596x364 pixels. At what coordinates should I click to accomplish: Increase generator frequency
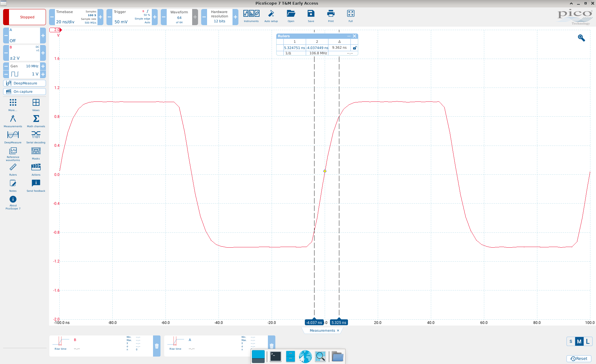tap(43, 66)
